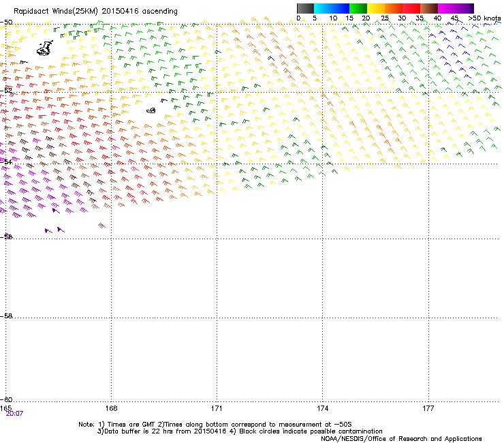Click the latitude label -52

6,91
